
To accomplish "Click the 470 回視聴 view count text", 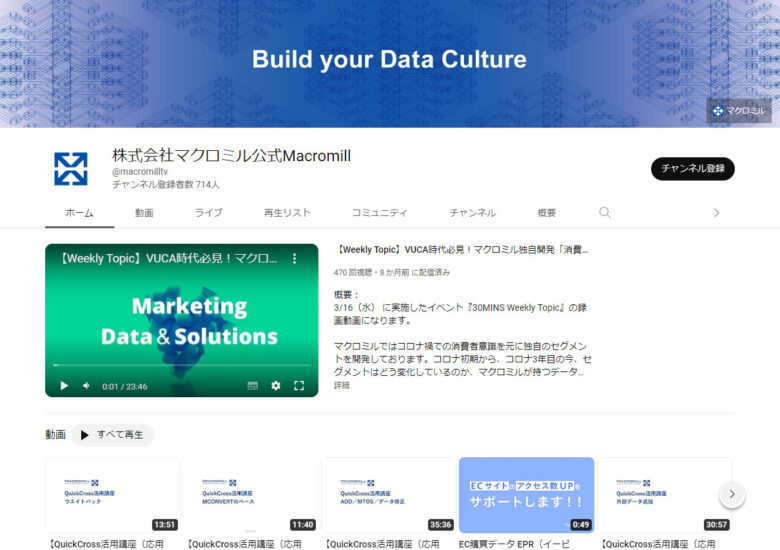I will click(353, 273).
